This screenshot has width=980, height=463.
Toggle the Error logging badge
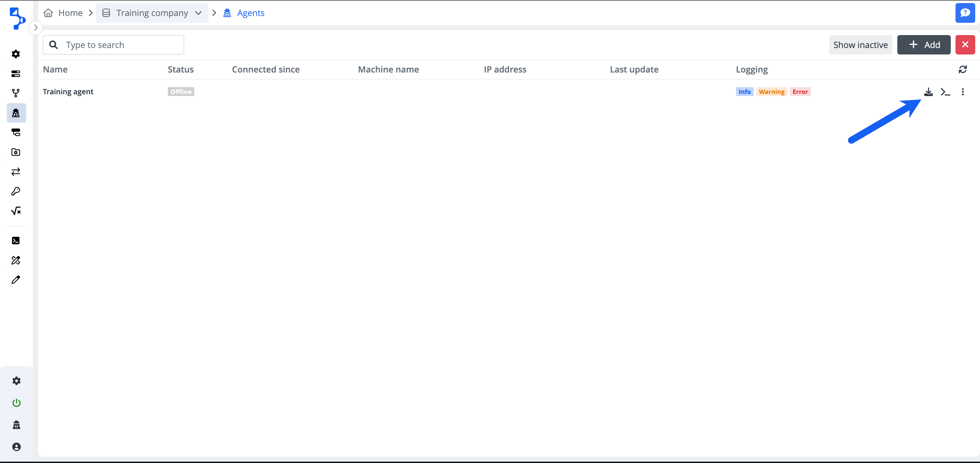tap(800, 92)
